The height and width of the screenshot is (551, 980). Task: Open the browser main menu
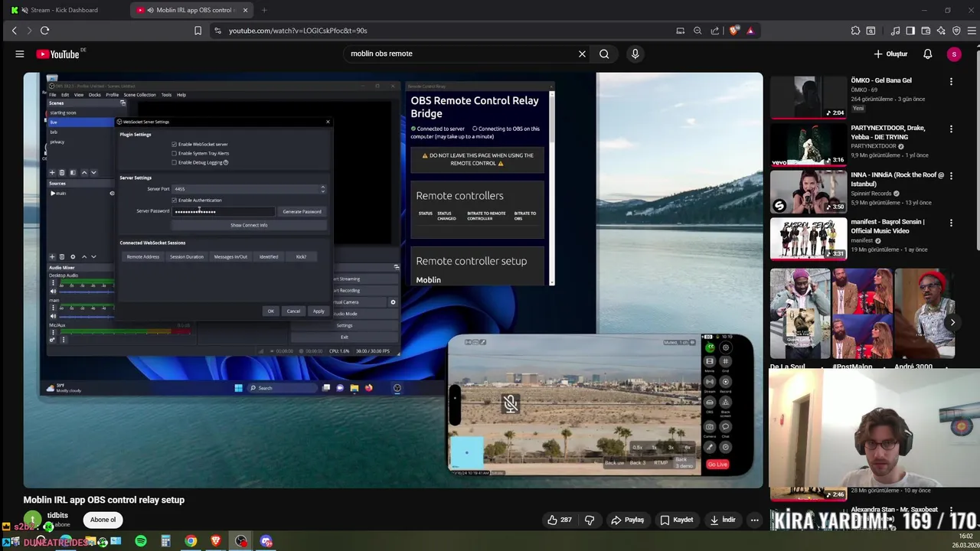(x=972, y=31)
